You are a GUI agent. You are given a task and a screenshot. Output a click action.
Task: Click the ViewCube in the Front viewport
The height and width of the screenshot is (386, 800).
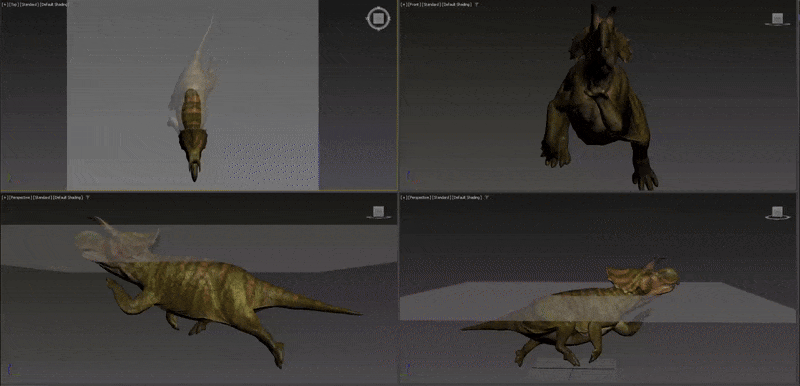pos(777,19)
